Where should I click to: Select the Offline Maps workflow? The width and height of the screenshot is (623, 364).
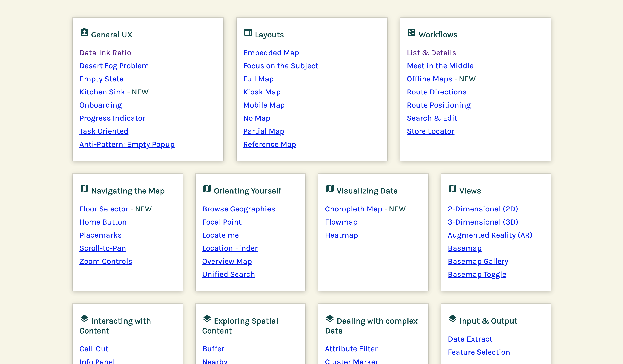point(429,79)
